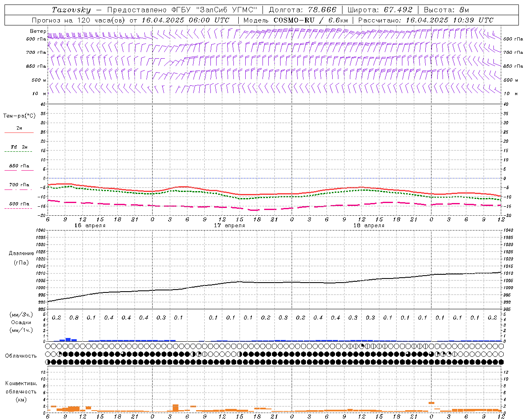Image resolution: width=525 pixels, height=420 pixels.
Task: Click the Конвективн. convective cloud label
Action: tap(21, 383)
